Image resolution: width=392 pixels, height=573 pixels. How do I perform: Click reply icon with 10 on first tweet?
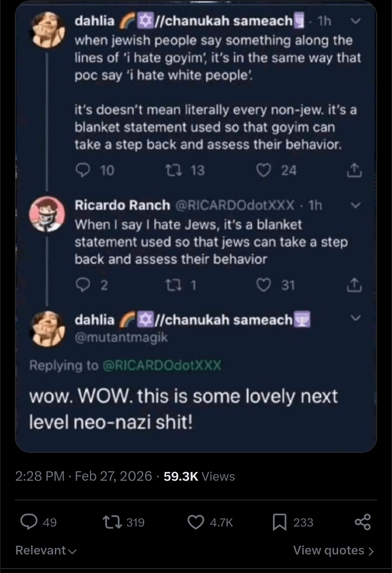coord(83,170)
